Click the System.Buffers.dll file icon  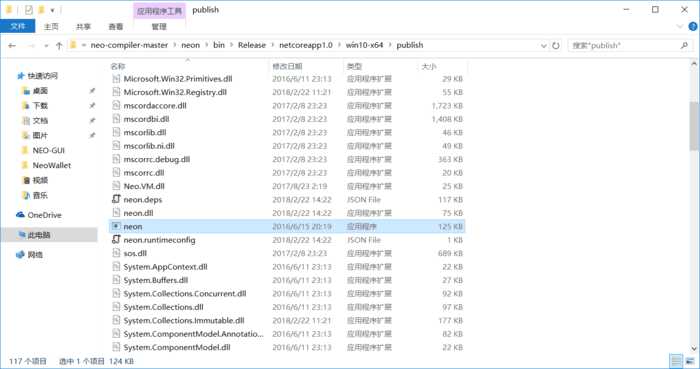coord(116,280)
